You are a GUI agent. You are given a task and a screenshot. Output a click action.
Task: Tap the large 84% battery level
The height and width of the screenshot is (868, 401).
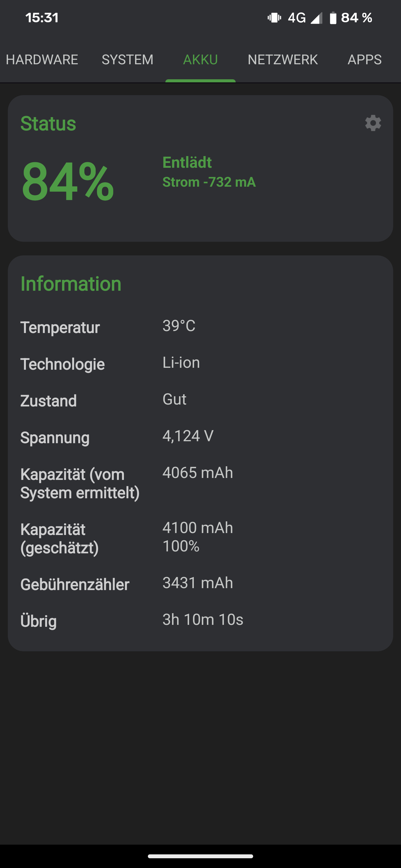[67, 182]
